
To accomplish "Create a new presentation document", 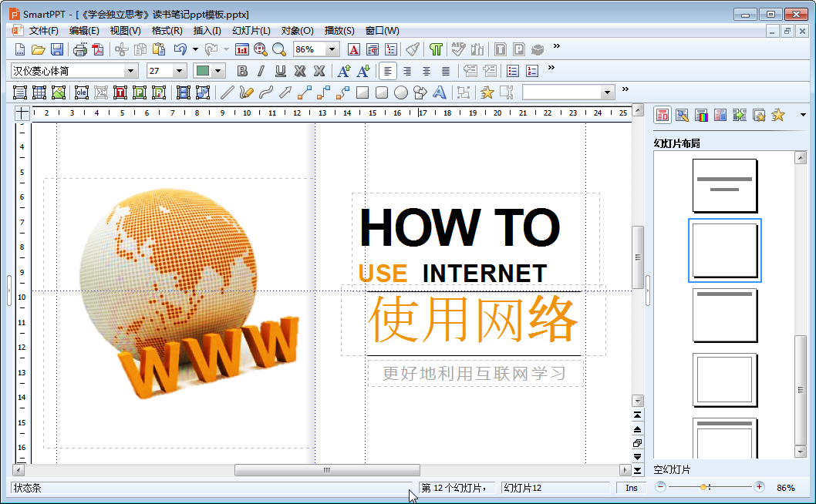I will pyautogui.click(x=20, y=49).
